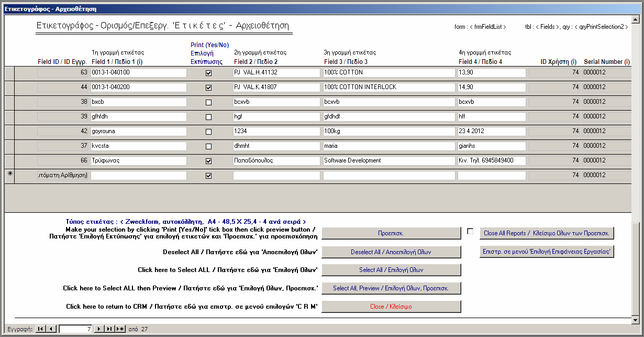Click Field 1 box containing Τρύφωνας
This screenshot has height=337, width=644.
pyautogui.click(x=139, y=161)
